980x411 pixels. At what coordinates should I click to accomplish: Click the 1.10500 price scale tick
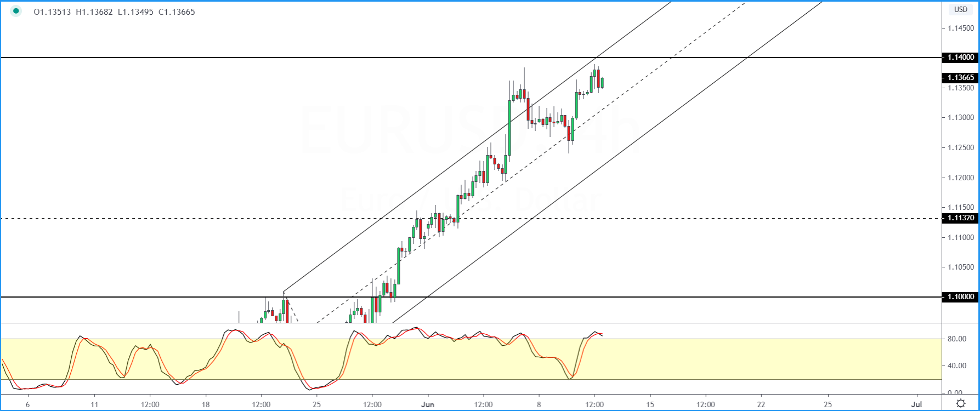[x=961, y=267]
